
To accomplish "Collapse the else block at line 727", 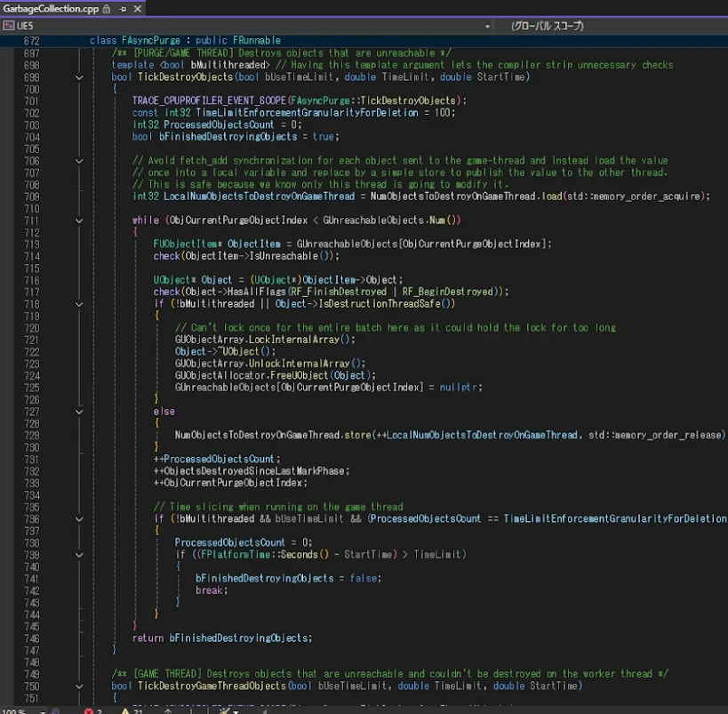I will coord(79,412).
